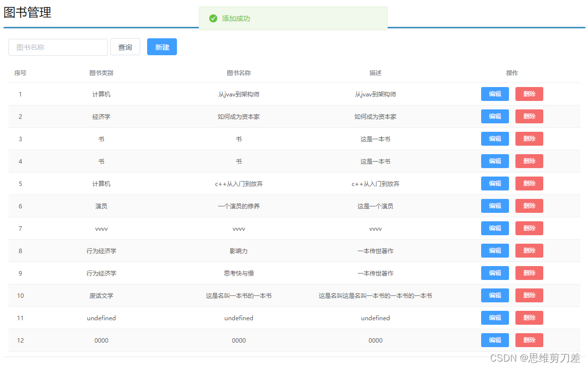Click the 新建 (New) button
The height and width of the screenshot is (368, 588).
point(162,47)
